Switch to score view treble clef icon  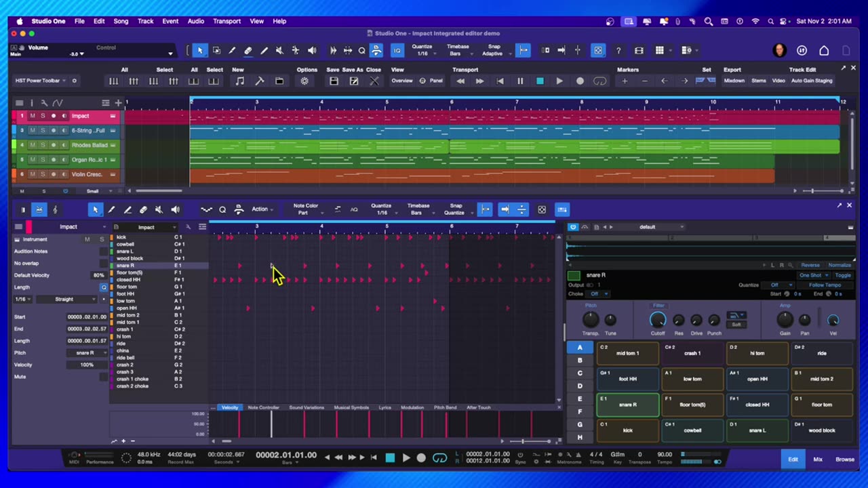point(55,209)
